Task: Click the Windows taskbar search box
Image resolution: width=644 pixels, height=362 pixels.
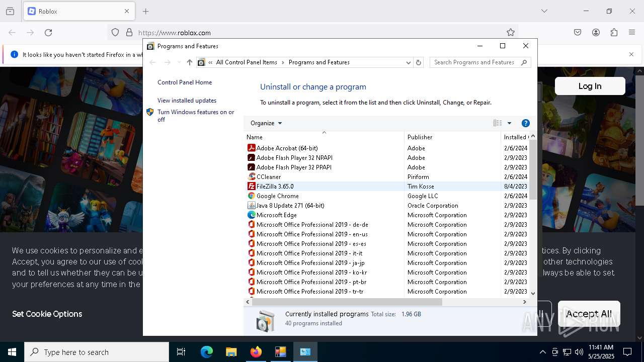Action: click(x=97, y=352)
